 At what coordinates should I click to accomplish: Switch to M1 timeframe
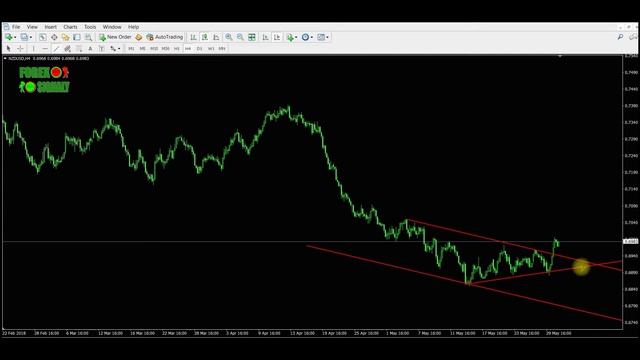coord(131,49)
